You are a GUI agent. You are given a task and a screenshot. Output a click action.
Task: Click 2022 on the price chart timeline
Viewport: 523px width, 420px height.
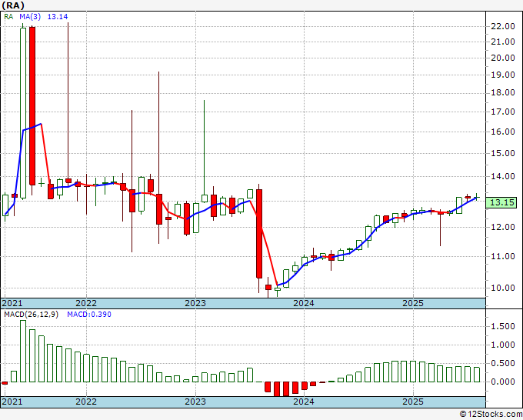86,303
